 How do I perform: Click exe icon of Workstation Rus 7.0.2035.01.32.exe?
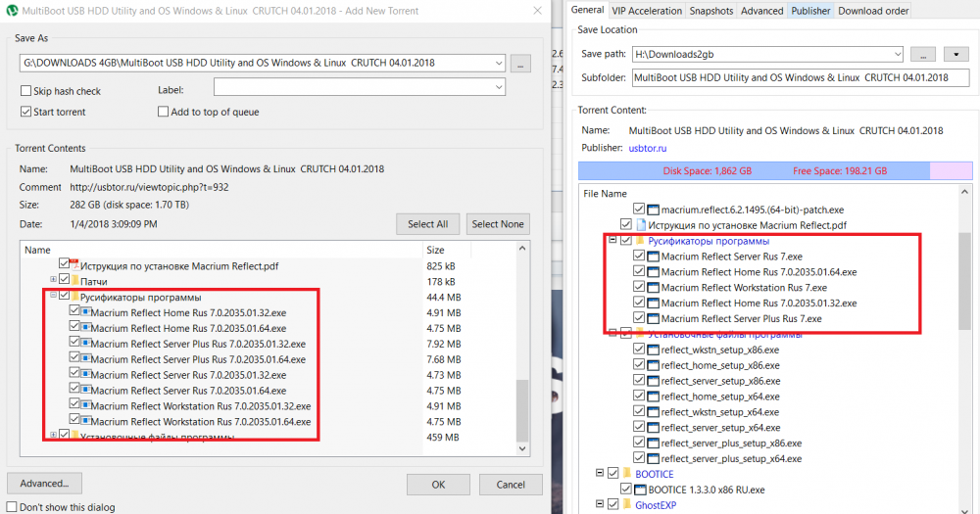pyautogui.click(x=85, y=405)
